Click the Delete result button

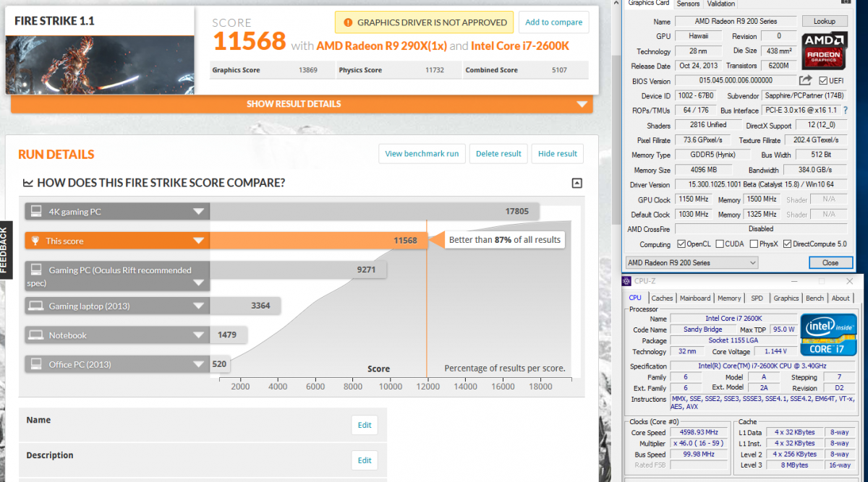498,153
